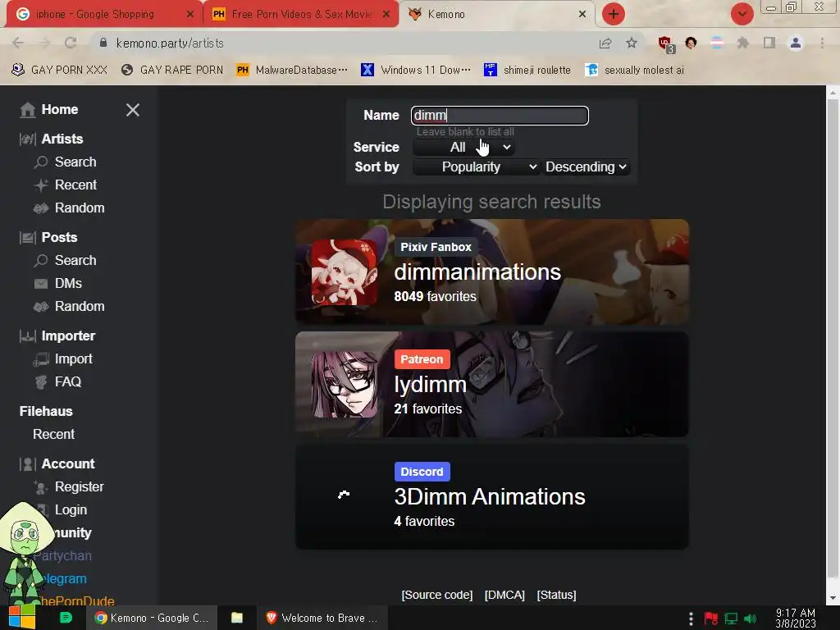Click the lydimm avatar thumbnail
Image resolution: width=840 pixels, height=630 pixels.
point(344,385)
